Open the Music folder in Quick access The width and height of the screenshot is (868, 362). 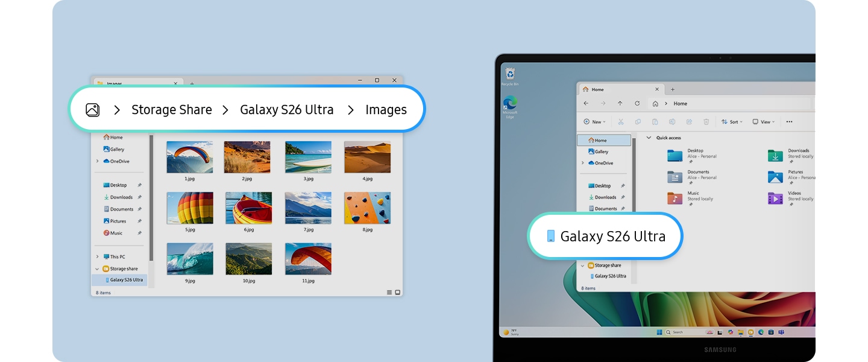tap(690, 198)
